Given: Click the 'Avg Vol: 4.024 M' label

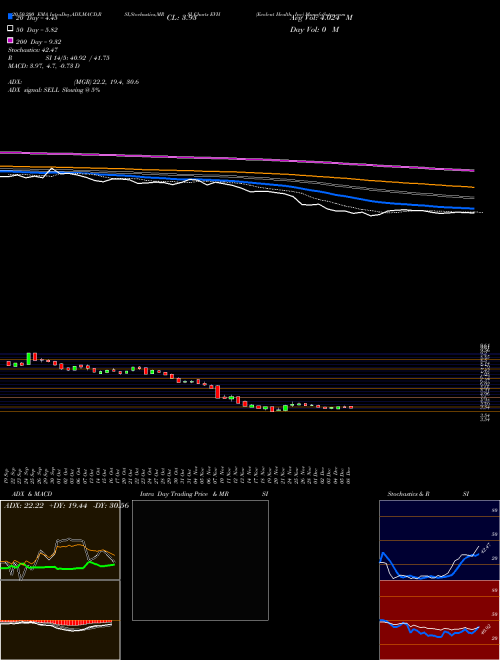Looking at the screenshot, I should point(321,18).
